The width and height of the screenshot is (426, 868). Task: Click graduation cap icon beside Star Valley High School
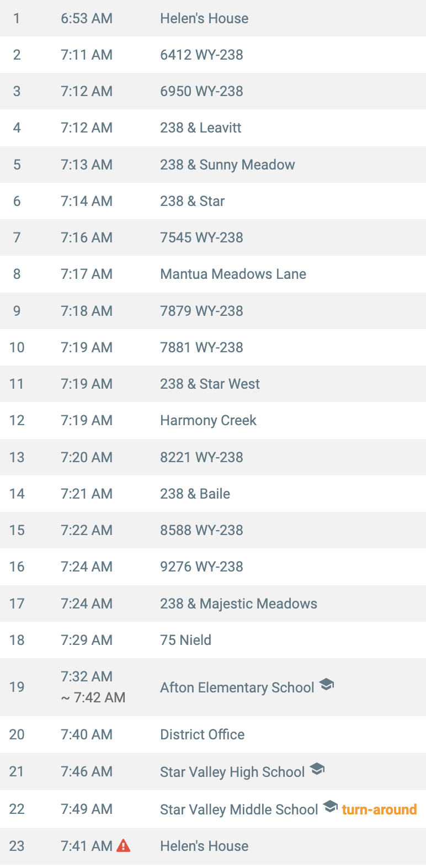[x=317, y=769]
